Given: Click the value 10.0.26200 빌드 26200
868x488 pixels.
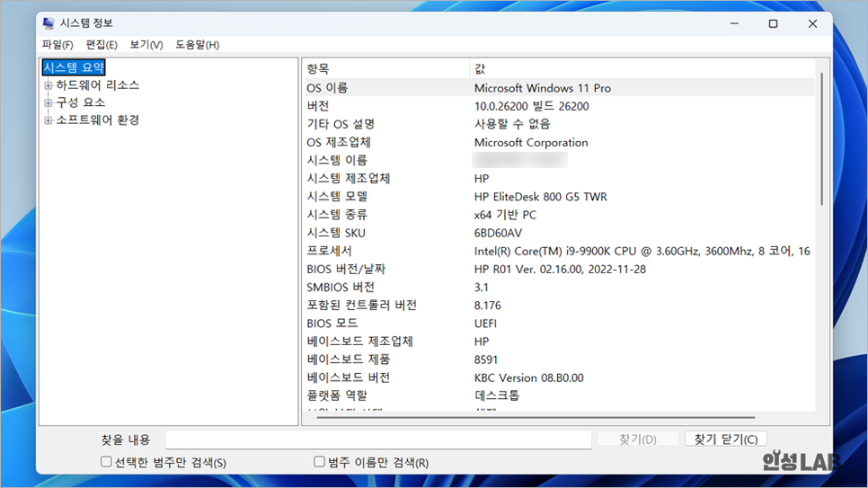Looking at the screenshot, I should 531,106.
